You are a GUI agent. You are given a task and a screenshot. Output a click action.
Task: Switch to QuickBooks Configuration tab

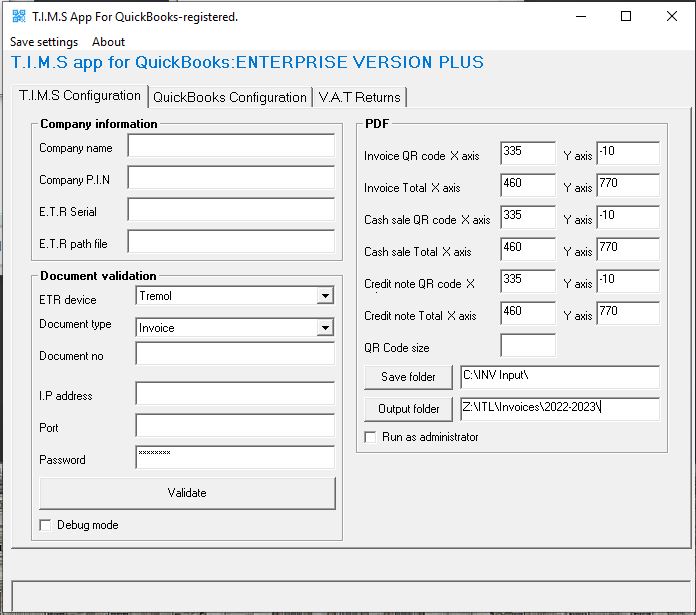(229, 97)
